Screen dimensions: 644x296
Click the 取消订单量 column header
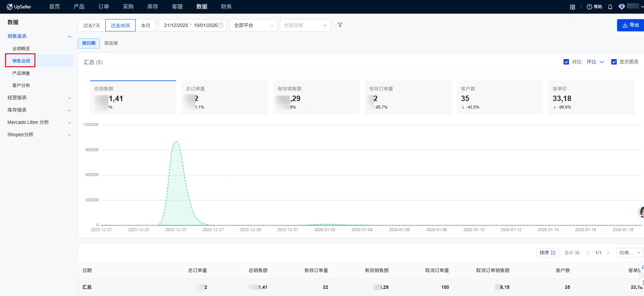pos(437,270)
